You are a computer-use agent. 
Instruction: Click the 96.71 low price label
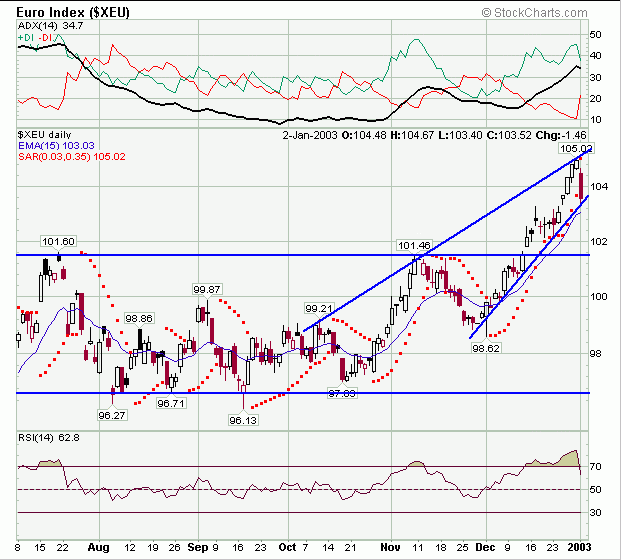(171, 403)
